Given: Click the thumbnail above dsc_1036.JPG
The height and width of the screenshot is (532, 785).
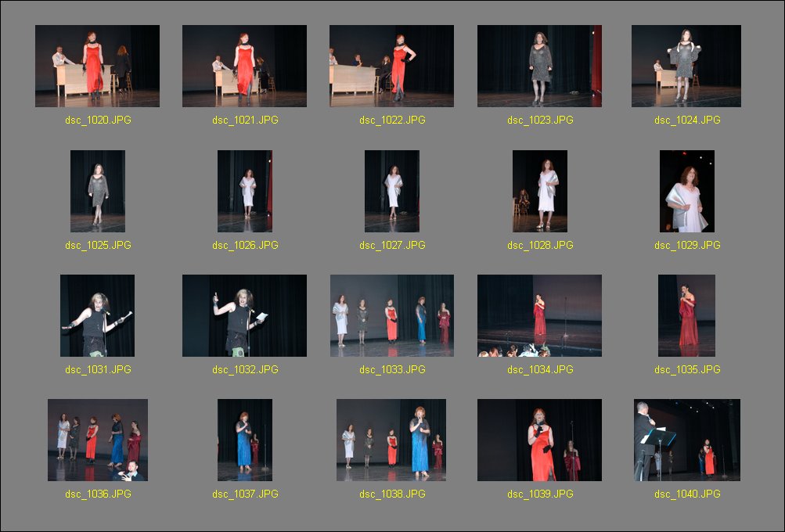Looking at the screenshot, I should click(x=98, y=440).
